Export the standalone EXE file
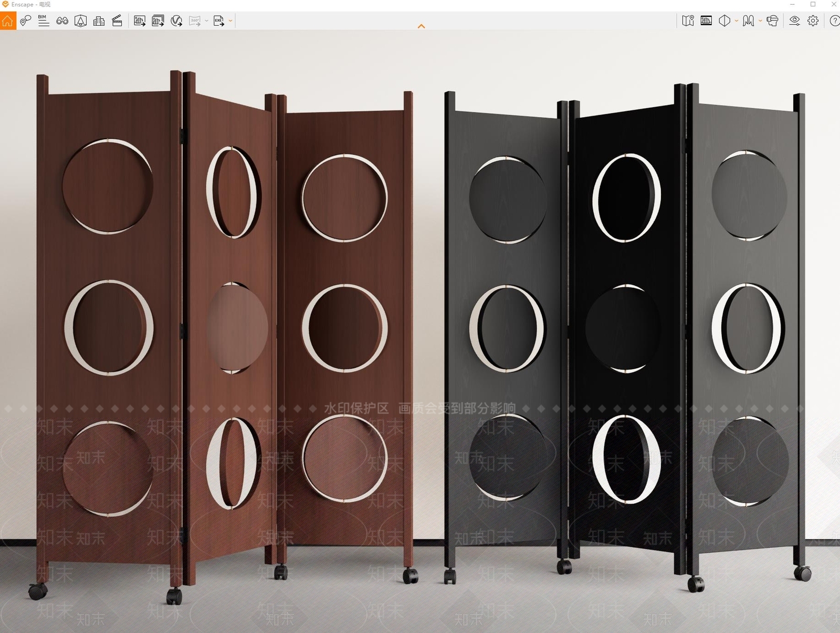 [219, 21]
